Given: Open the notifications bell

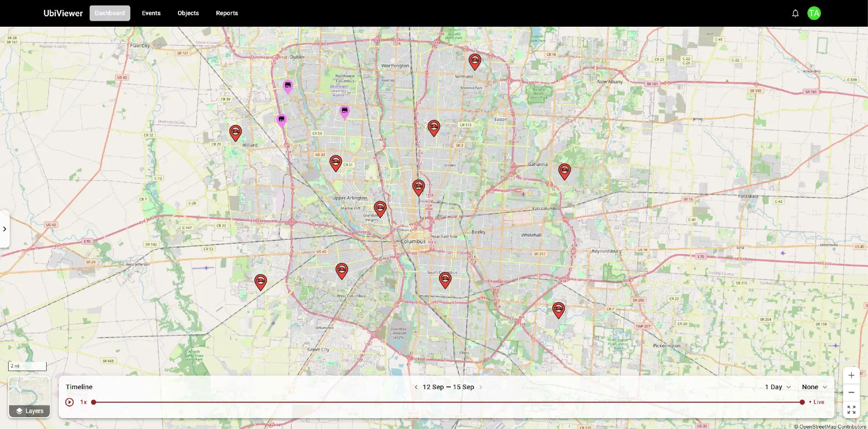Looking at the screenshot, I should pyautogui.click(x=795, y=14).
